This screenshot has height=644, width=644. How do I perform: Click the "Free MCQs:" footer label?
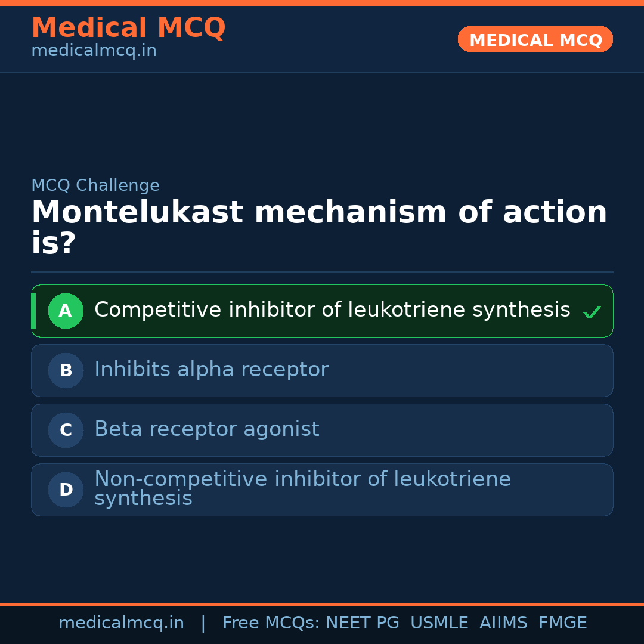[x=271, y=623]
